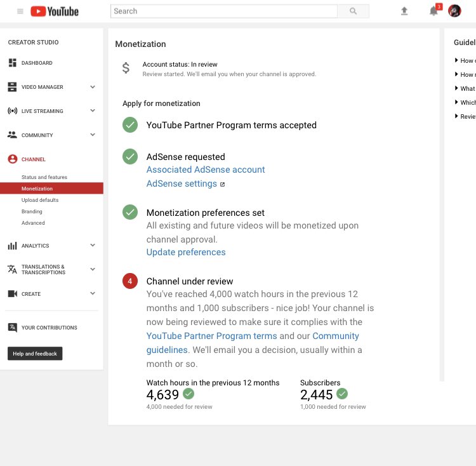The image size is (476, 466).
Task: Click the Community people icon
Action: (12, 135)
